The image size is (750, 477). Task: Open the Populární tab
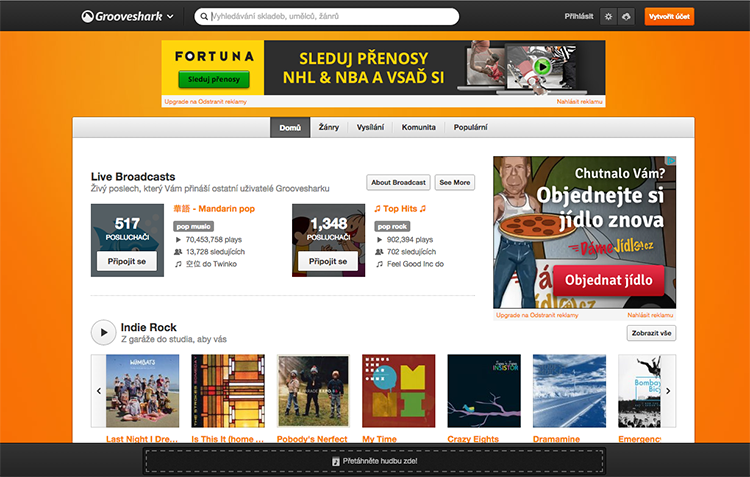click(470, 127)
